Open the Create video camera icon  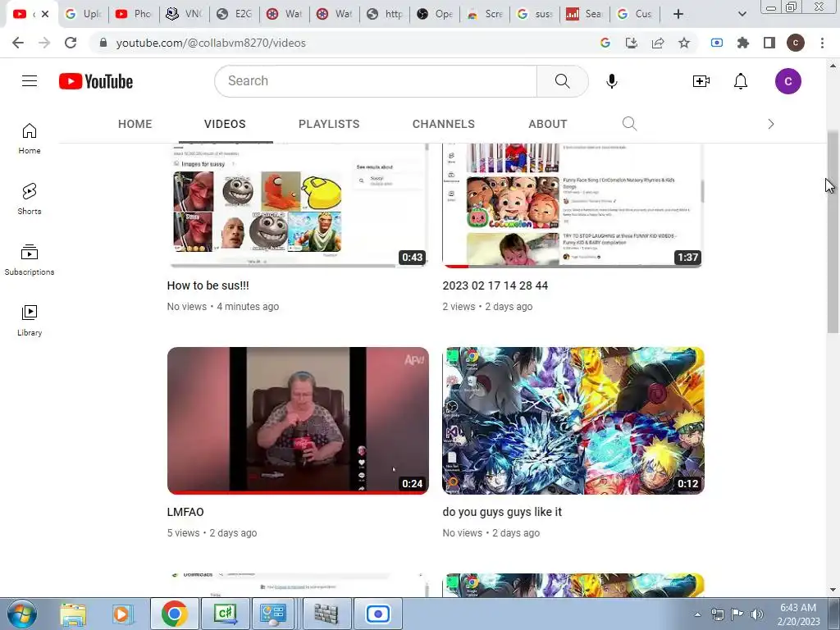701,81
